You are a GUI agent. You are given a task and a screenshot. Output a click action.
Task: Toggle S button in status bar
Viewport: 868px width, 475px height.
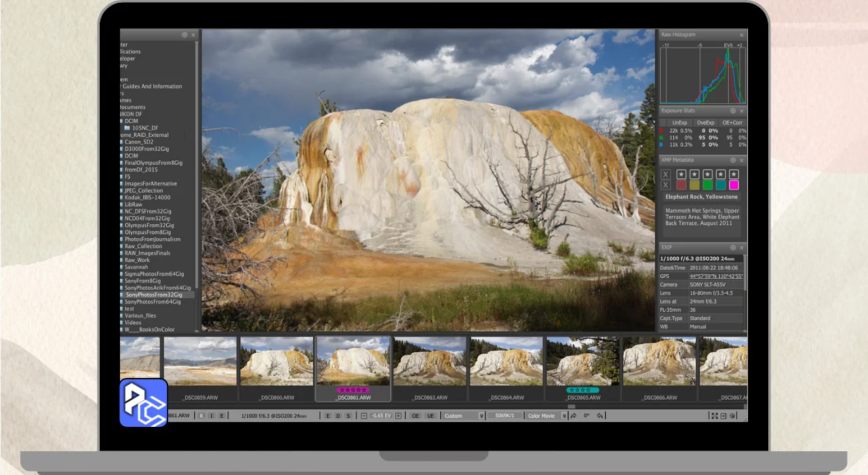pos(348,416)
